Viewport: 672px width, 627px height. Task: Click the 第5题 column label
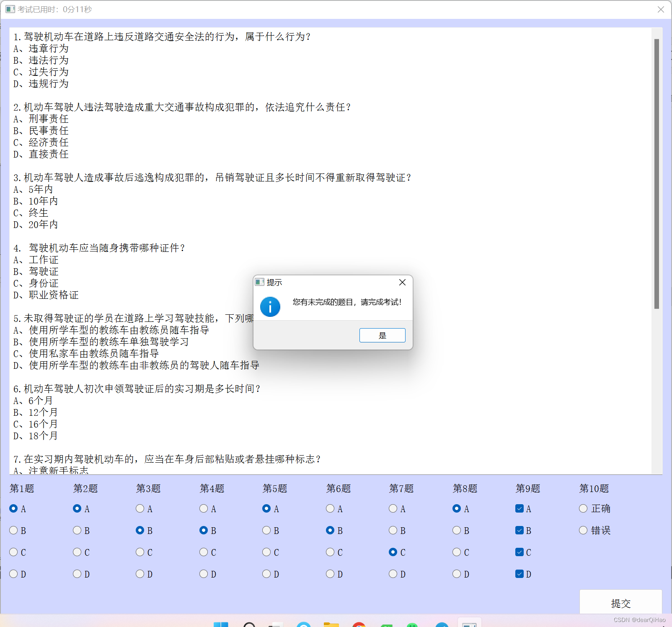[275, 488]
